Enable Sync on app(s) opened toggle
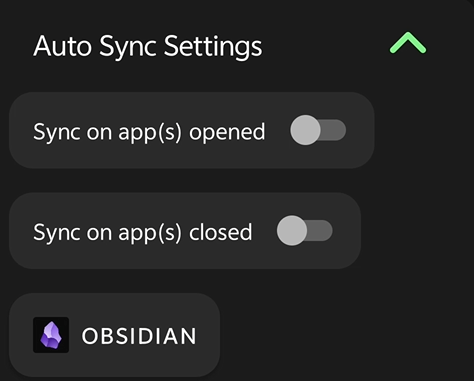This screenshot has height=381, width=474. (318, 130)
